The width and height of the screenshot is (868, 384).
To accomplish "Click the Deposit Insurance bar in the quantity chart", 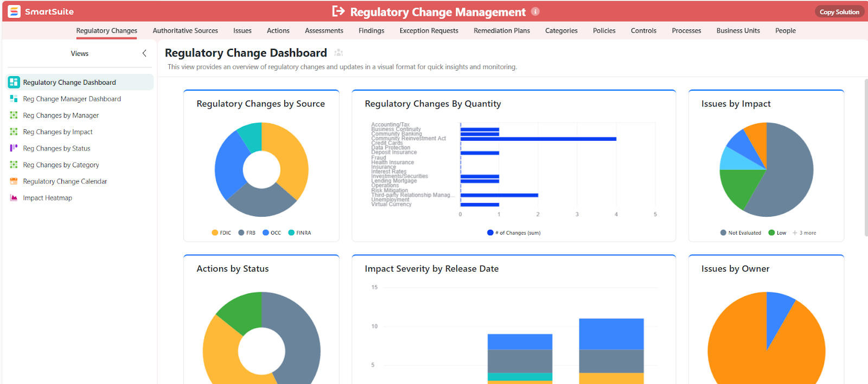I will click(x=480, y=153).
